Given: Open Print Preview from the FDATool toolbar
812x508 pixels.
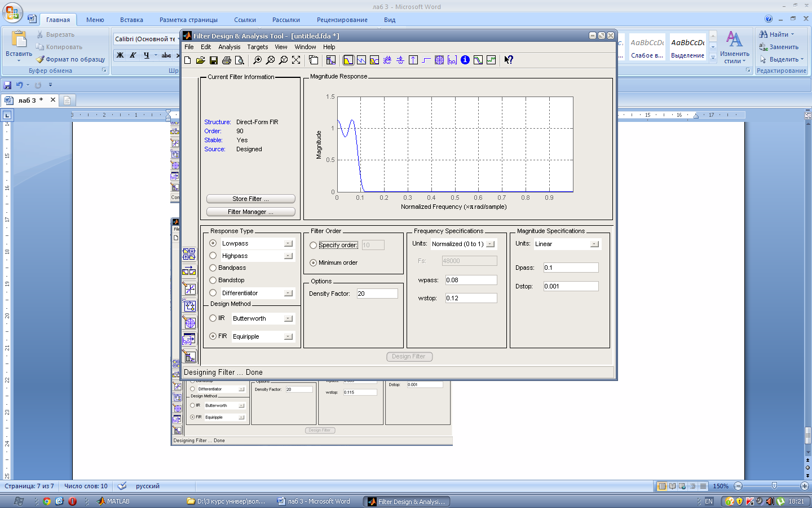Looking at the screenshot, I should point(239,60).
